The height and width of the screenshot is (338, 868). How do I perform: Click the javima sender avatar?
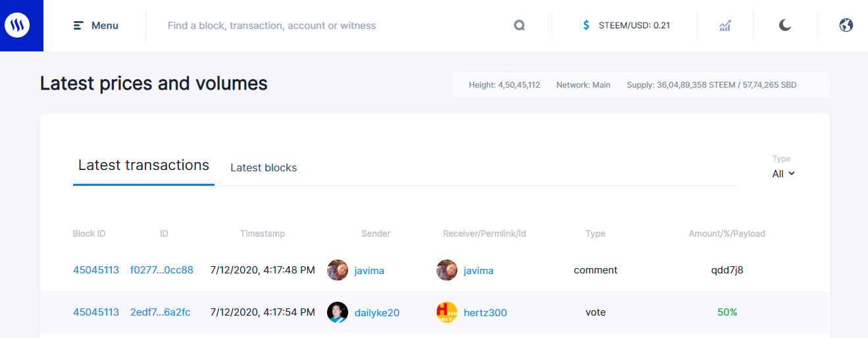pyautogui.click(x=338, y=270)
